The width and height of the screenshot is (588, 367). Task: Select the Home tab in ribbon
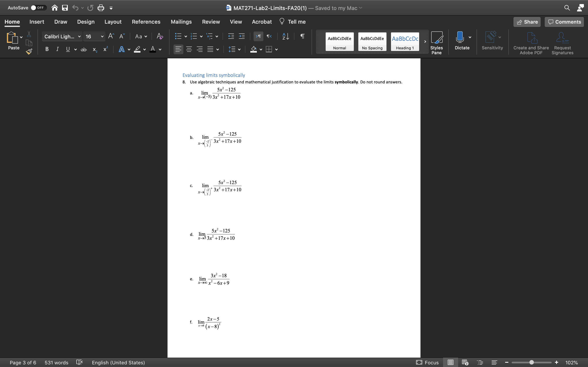(12, 22)
